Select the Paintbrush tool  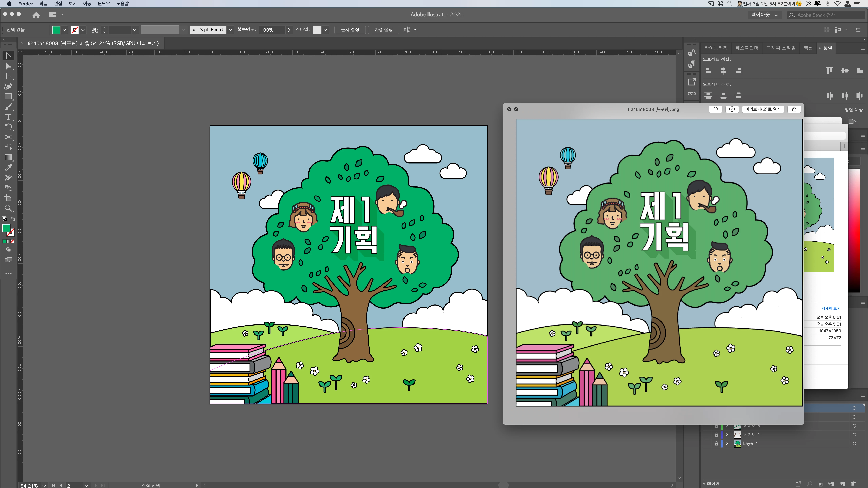pyautogui.click(x=8, y=107)
